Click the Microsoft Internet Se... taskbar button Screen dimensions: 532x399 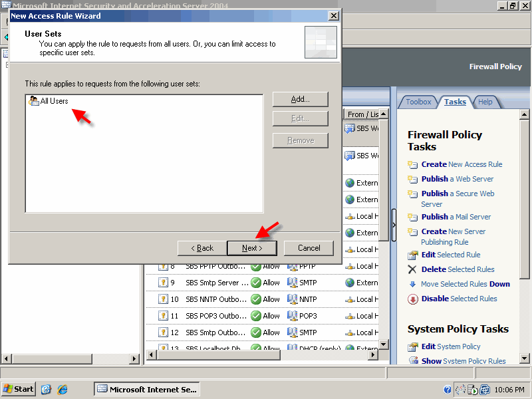147,389
